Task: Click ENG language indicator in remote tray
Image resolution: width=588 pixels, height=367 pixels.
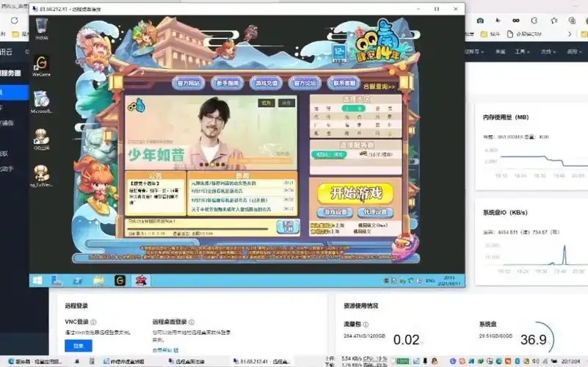Action: pos(430,281)
